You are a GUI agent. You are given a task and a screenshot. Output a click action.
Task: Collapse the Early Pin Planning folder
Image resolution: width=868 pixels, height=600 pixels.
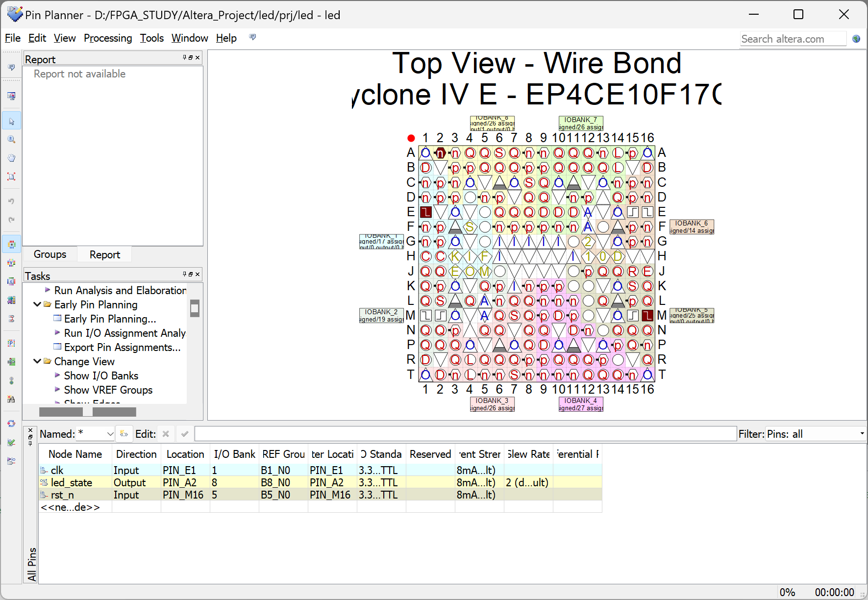coord(37,304)
